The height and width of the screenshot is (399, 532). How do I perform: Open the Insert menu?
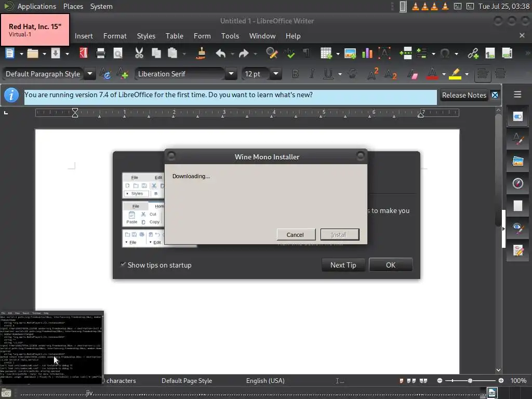pyautogui.click(x=84, y=36)
